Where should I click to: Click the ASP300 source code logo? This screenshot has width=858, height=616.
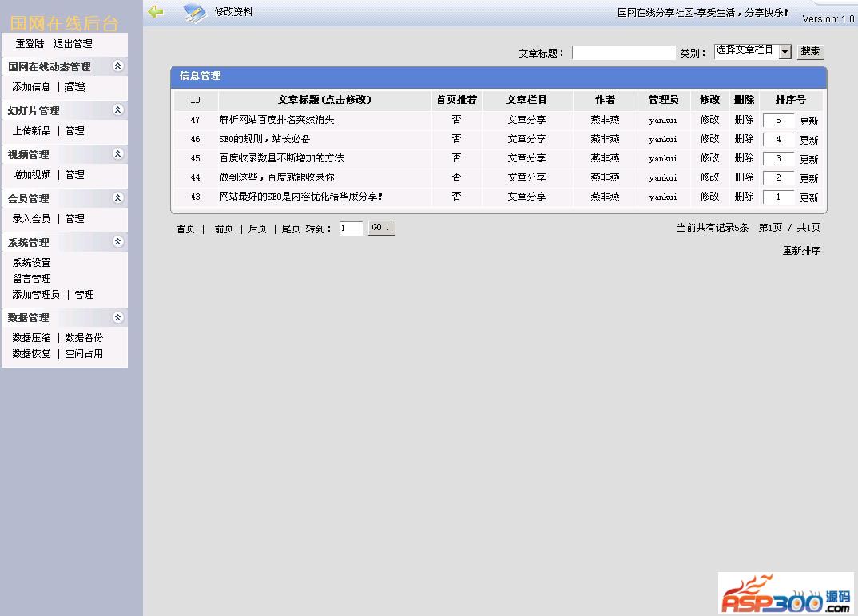pos(786,594)
